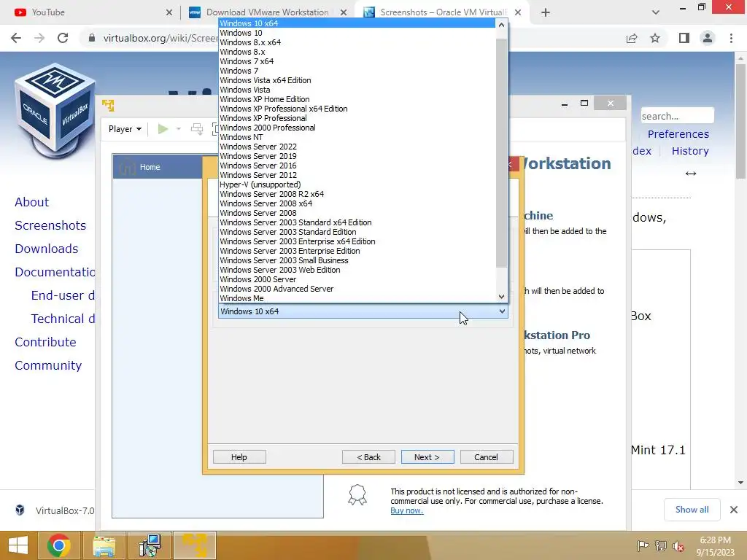Click the green power-on play icon
Image resolution: width=747 pixels, height=560 pixels.
(x=163, y=129)
